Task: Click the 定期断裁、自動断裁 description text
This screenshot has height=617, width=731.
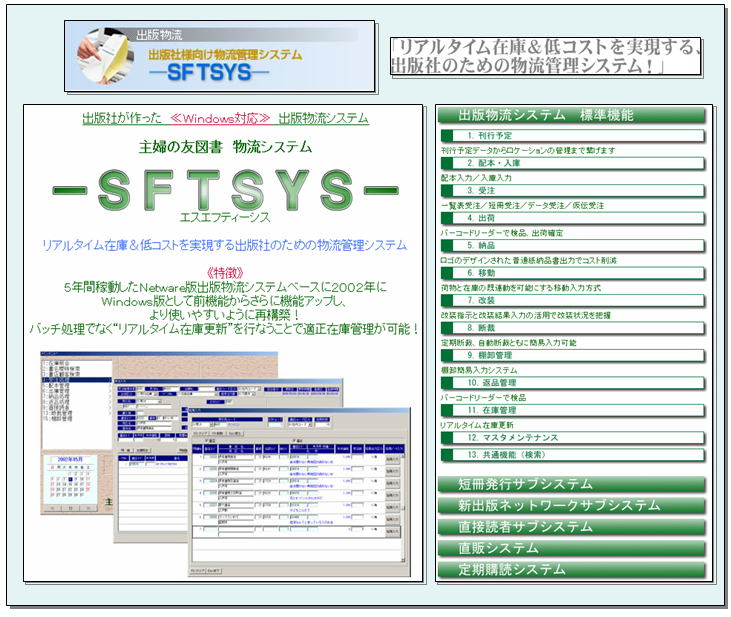Action: point(509,343)
